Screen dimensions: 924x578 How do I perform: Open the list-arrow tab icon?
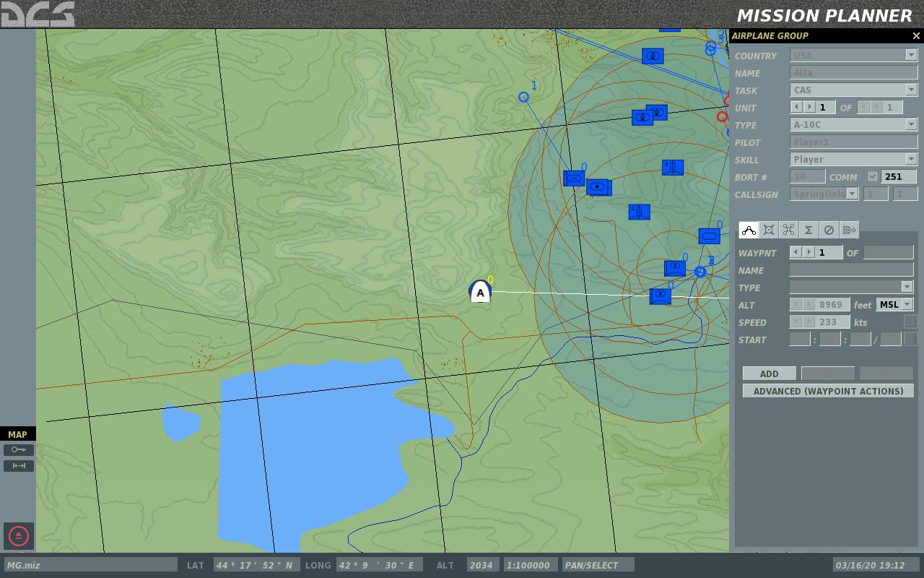(x=849, y=230)
